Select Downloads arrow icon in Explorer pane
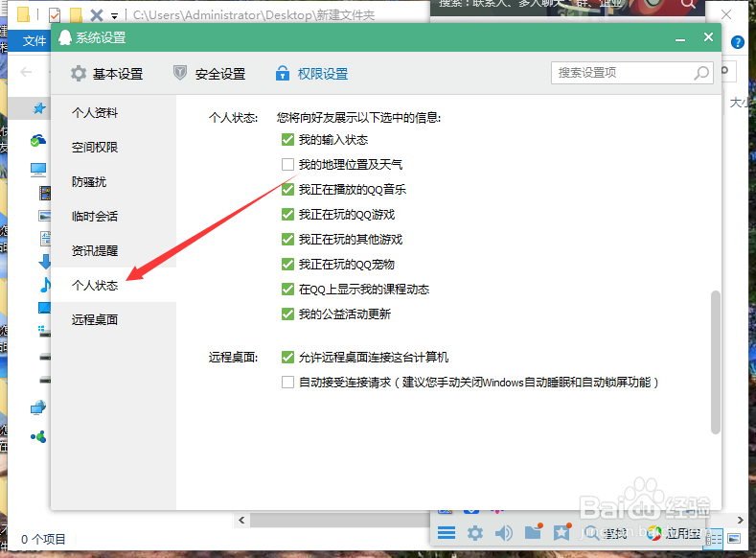Viewport: 756px width, 558px height. (45, 262)
